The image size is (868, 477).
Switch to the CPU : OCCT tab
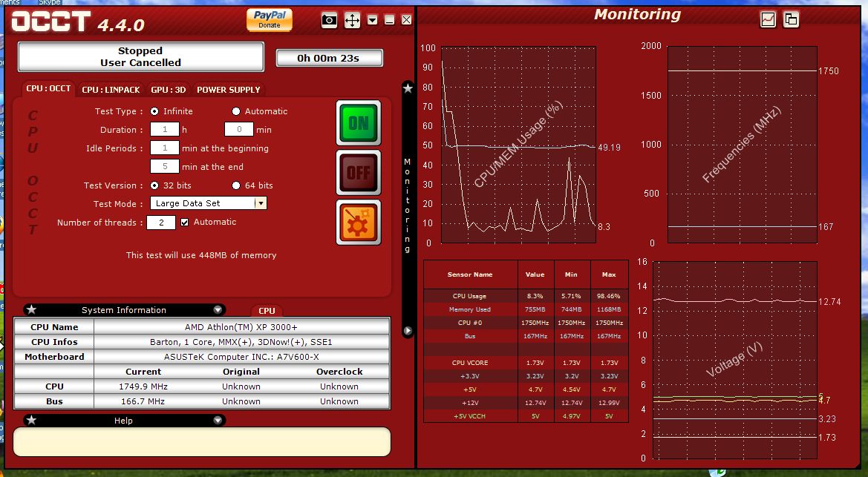(x=48, y=88)
